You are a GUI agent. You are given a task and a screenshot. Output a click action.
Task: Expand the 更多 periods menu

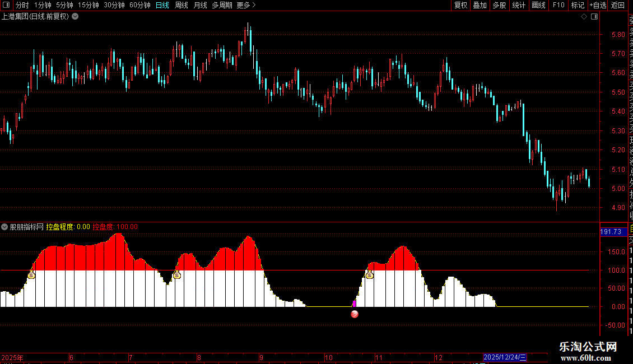(x=246, y=5)
